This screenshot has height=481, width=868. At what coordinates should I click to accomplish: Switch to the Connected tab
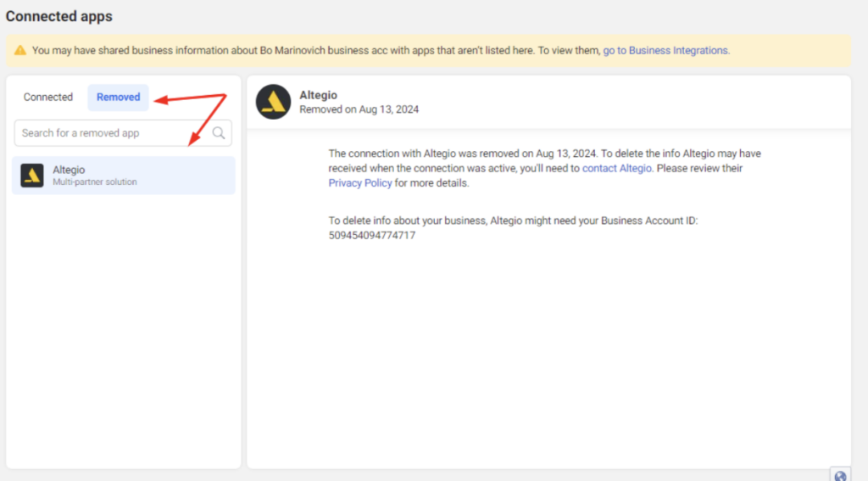(x=48, y=98)
